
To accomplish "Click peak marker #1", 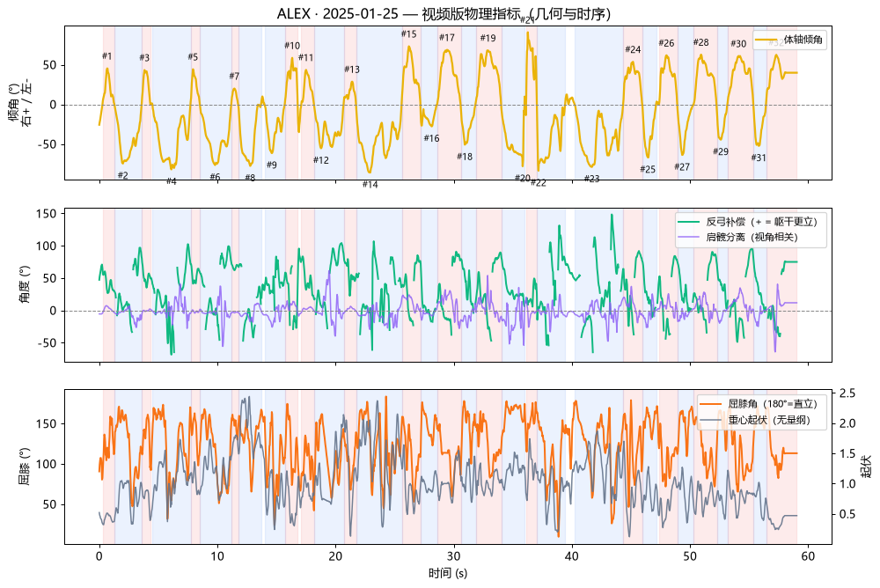I will 106,56.
